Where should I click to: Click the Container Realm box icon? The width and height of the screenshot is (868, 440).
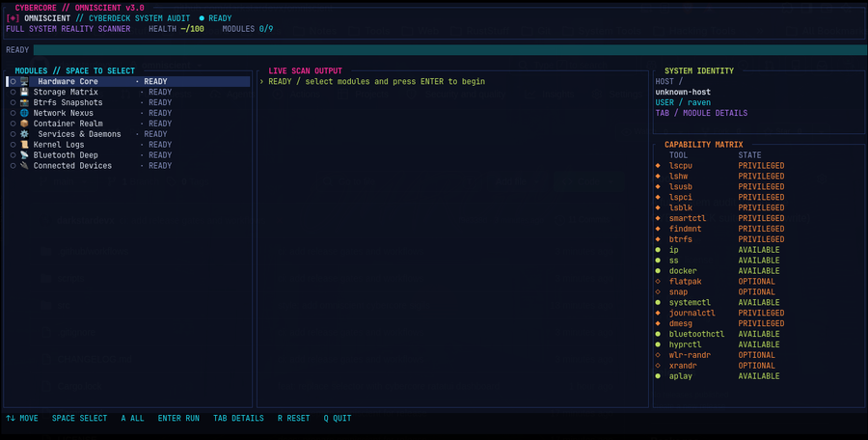[x=24, y=124]
